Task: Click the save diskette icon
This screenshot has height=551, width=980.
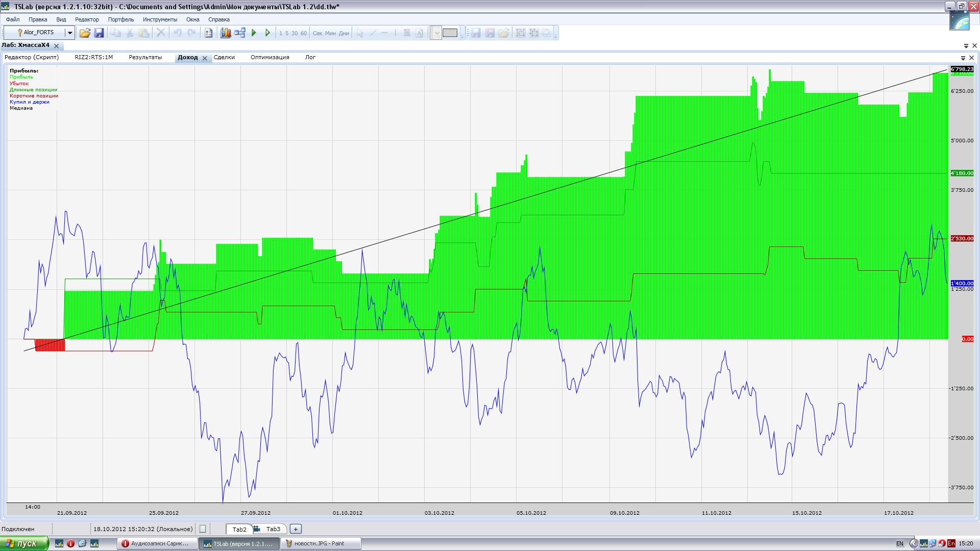Action: [x=99, y=33]
